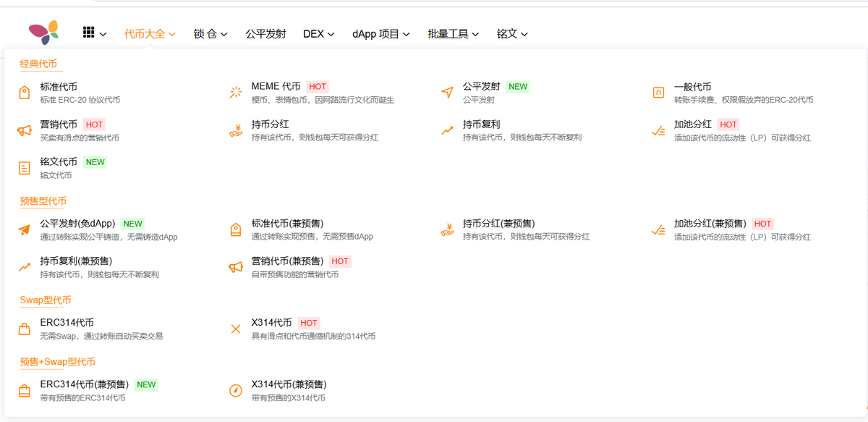This screenshot has height=422, width=868.
Task: Select the MEME 代币 entry
Action: pyautogui.click(x=276, y=86)
